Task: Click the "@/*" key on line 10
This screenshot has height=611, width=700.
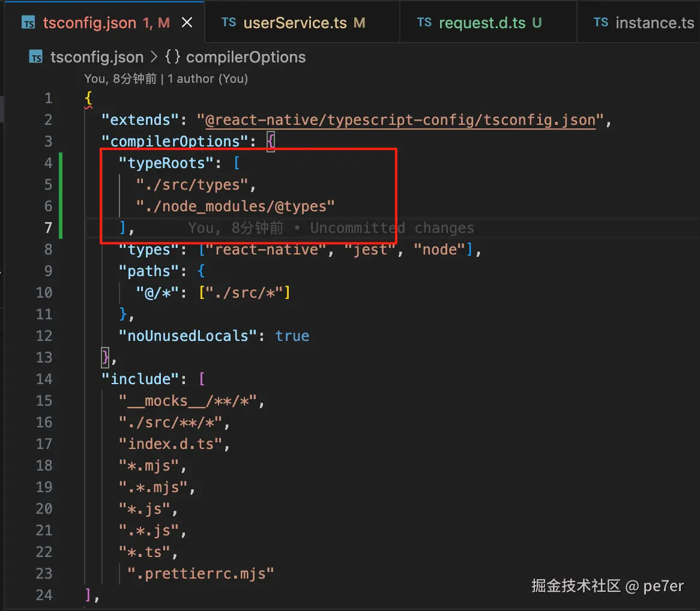Action: point(157,293)
